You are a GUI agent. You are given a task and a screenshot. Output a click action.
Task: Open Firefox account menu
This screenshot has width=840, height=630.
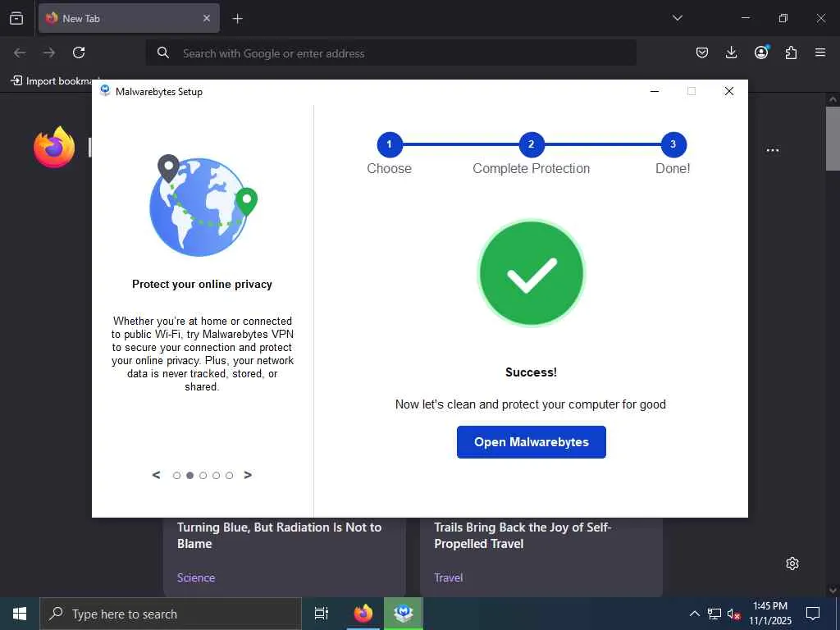point(761,52)
